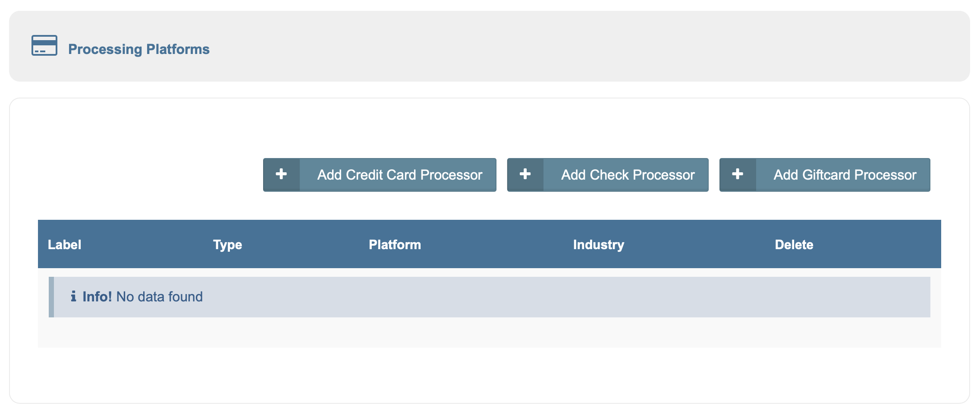The width and height of the screenshot is (980, 418).
Task: Click the plus icon for Add Giftcard Processor
Action: click(x=738, y=174)
